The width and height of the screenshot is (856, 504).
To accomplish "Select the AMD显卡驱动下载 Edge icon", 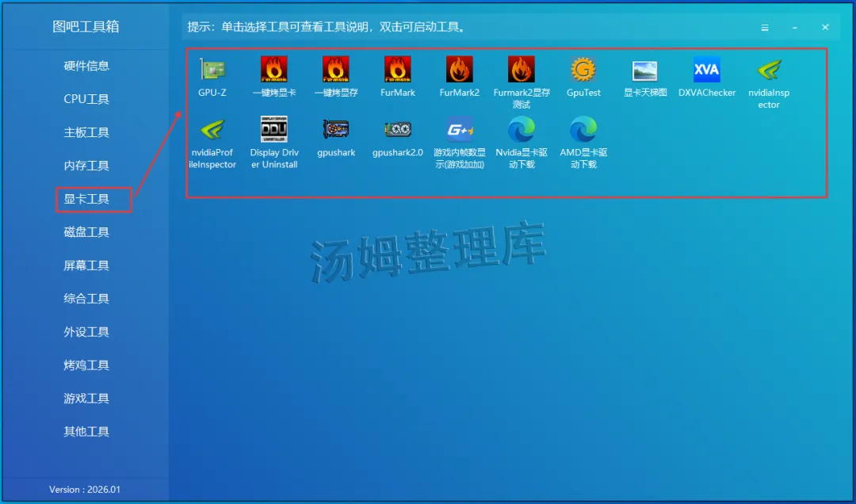I will pyautogui.click(x=583, y=129).
